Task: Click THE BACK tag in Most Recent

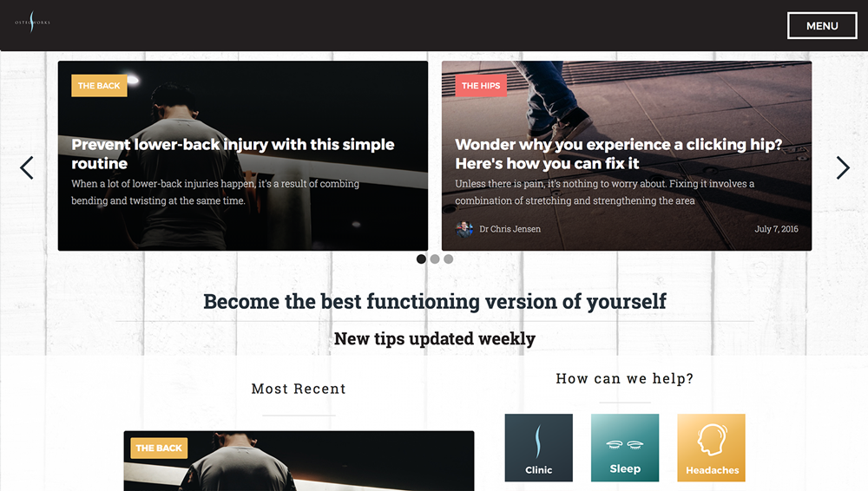Action: click(x=159, y=448)
